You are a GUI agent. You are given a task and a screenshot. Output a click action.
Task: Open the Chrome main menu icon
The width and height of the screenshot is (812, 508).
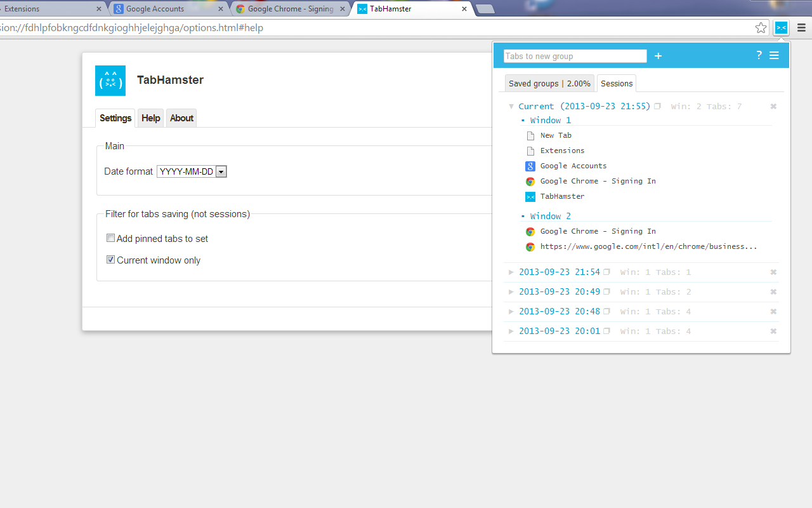801,27
